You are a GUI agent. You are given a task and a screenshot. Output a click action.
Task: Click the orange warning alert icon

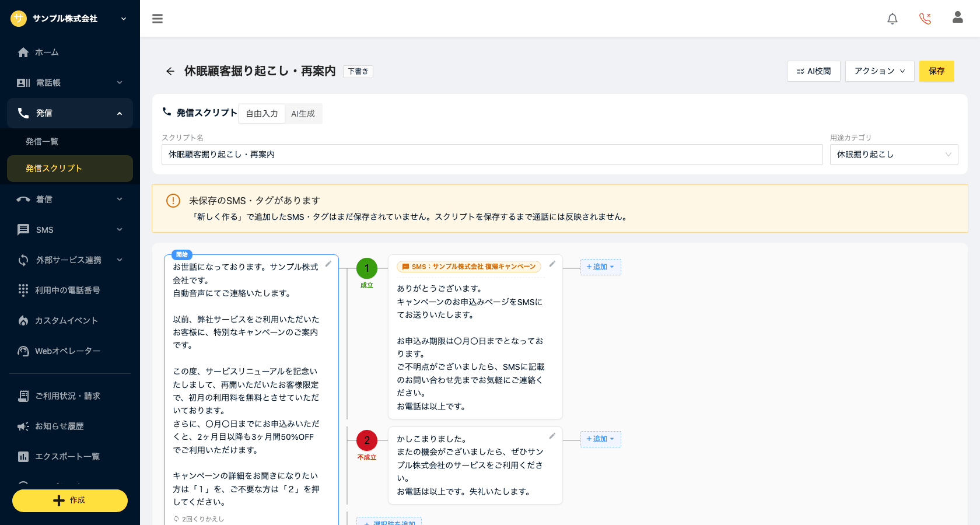pyautogui.click(x=173, y=201)
